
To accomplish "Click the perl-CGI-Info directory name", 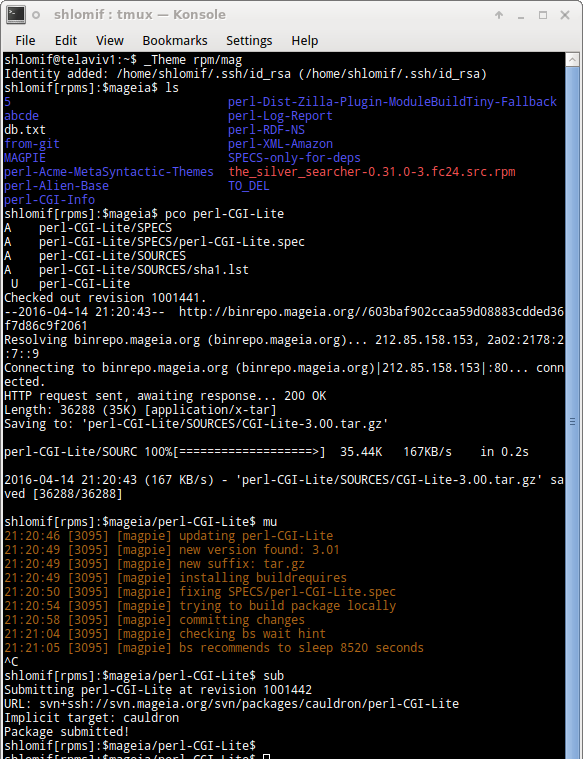I will 49,200.
